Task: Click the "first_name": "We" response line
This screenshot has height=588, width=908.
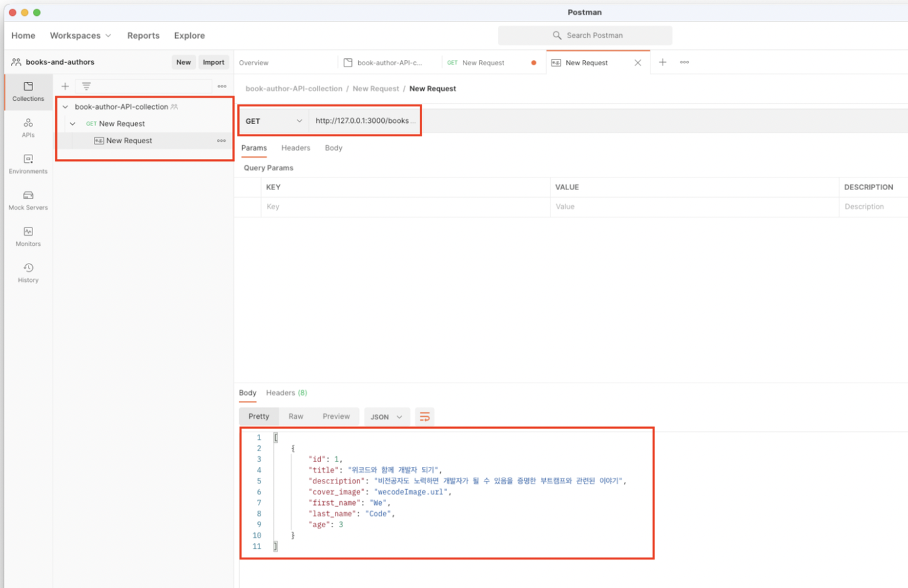Action: pyautogui.click(x=349, y=502)
